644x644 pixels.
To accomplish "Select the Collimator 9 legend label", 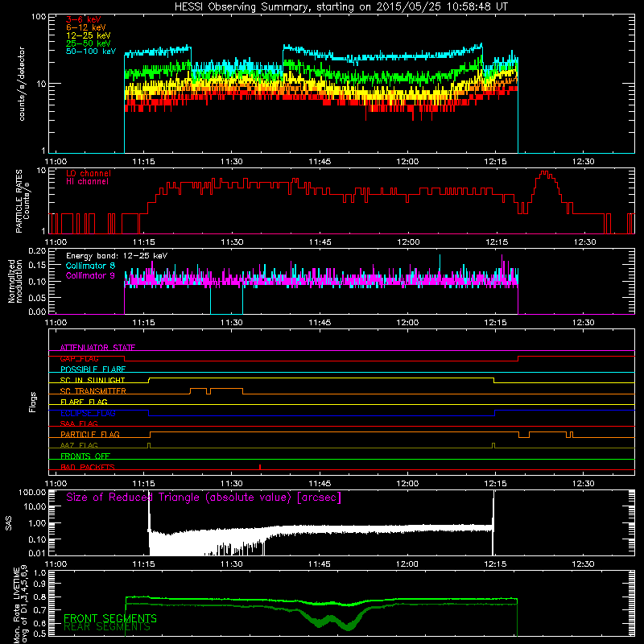I will point(90,275).
